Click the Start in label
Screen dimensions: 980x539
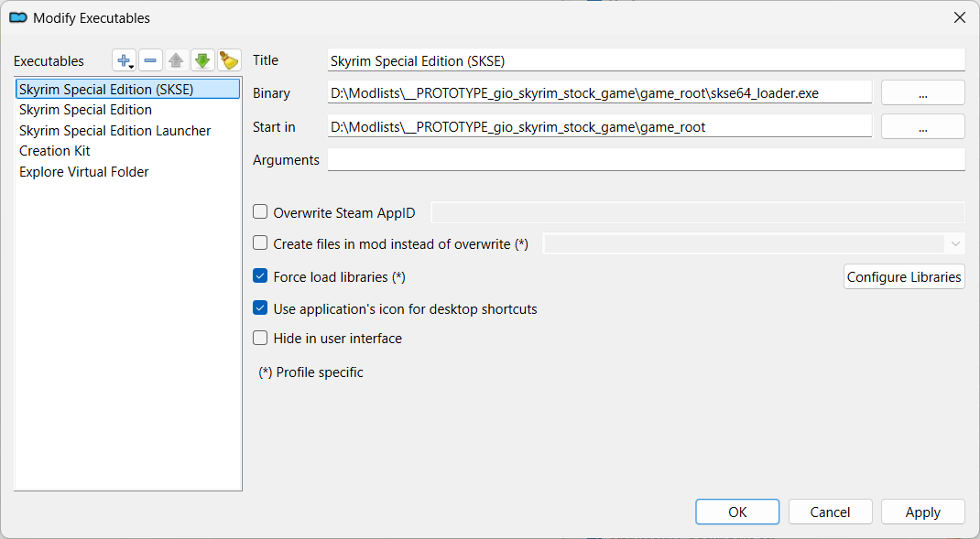(274, 127)
